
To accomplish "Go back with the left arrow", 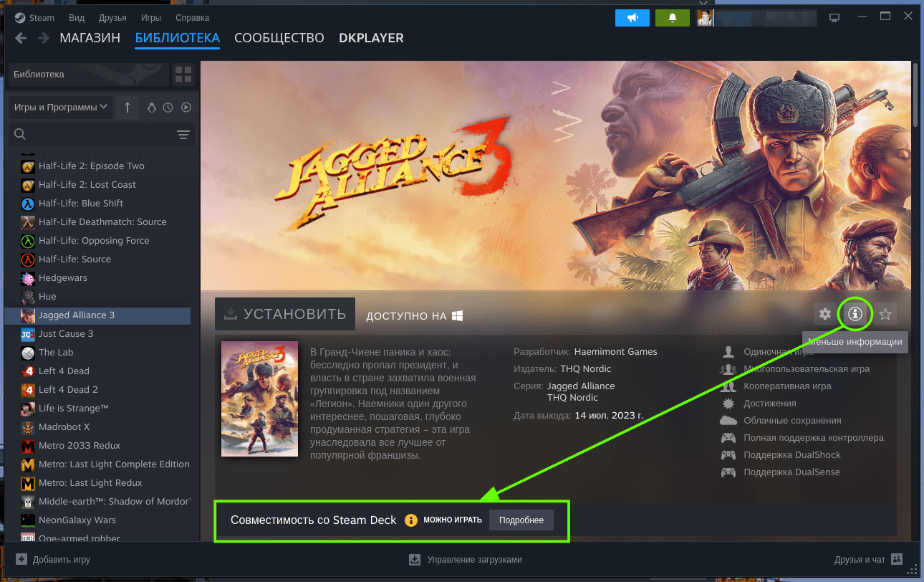I will [21, 38].
